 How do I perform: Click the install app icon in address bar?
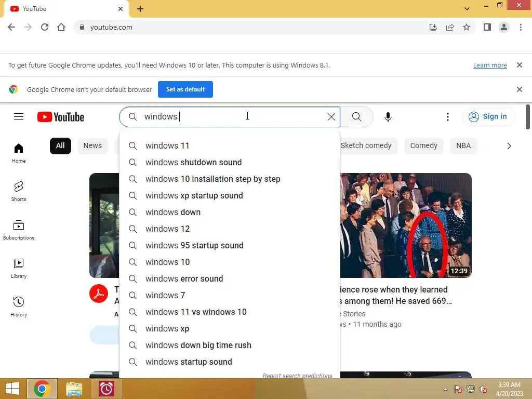433,27
